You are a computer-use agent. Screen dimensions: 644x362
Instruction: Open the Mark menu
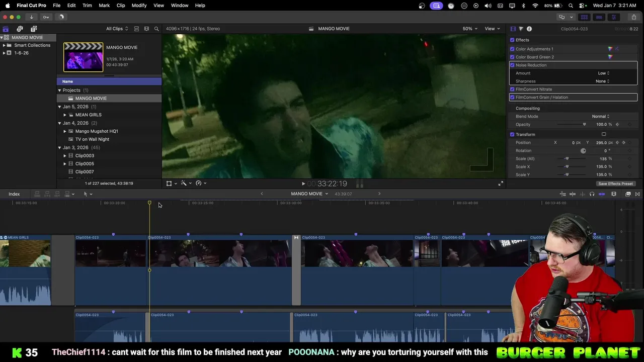[104, 6]
